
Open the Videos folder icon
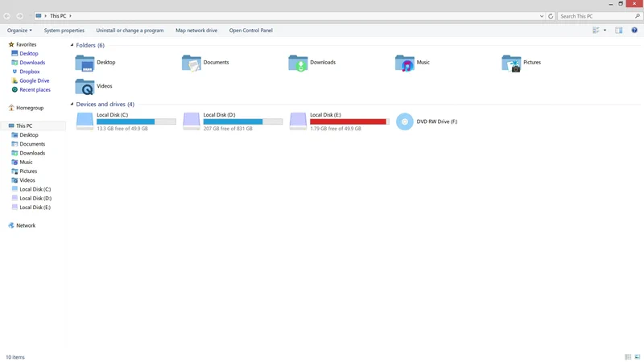[x=85, y=86]
